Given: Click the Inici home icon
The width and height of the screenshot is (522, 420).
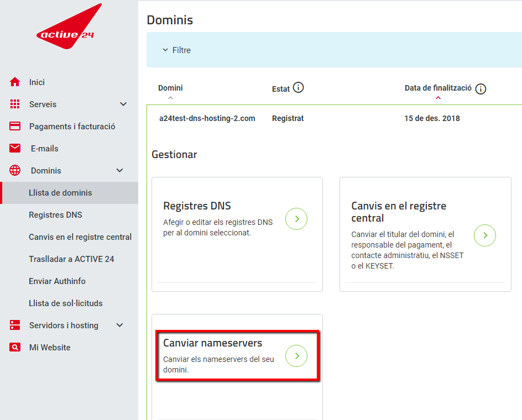Looking at the screenshot, I should (x=14, y=82).
